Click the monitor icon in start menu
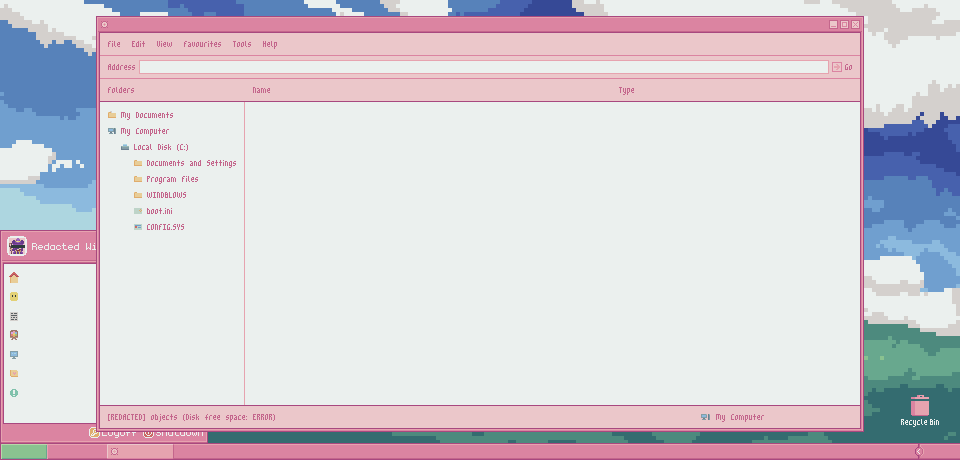The height and width of the screenshot is (460, 960). tap(14, 355)
